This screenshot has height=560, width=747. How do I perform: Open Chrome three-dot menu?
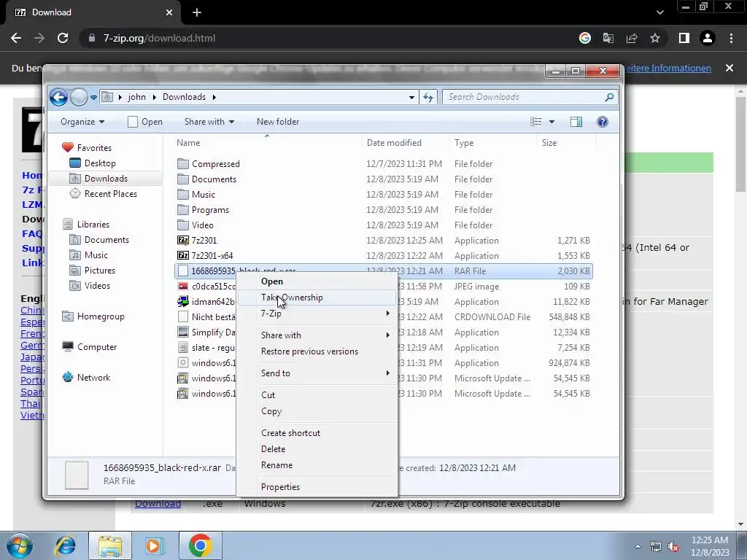731,38
